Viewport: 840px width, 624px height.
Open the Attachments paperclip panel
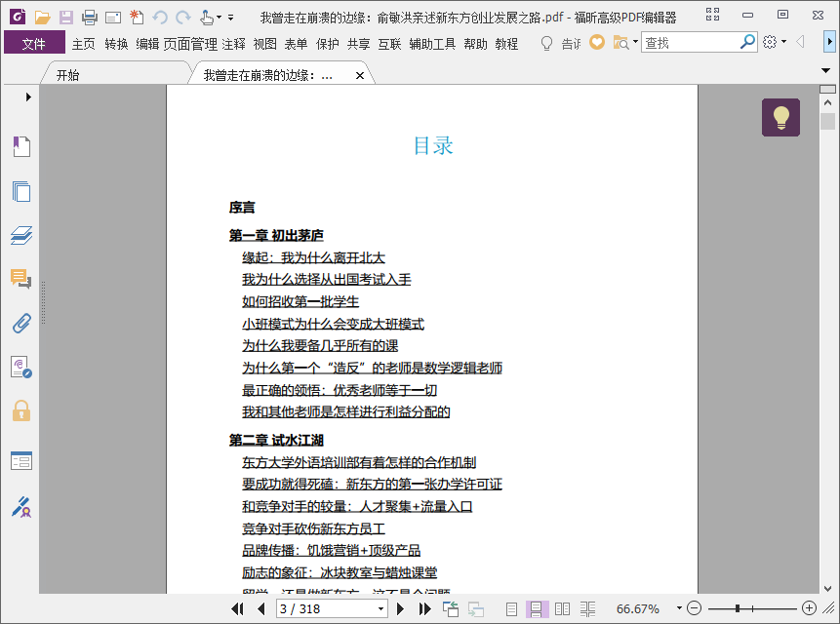click(21, 324)
